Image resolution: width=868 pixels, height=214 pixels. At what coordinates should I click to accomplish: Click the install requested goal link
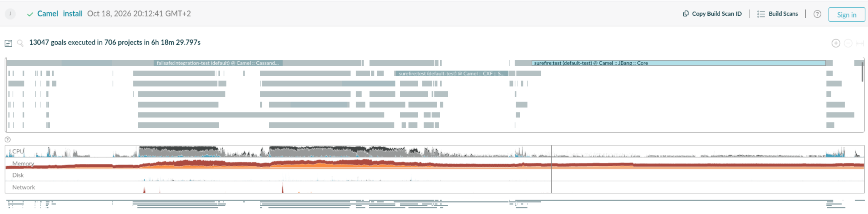point(72,13)
